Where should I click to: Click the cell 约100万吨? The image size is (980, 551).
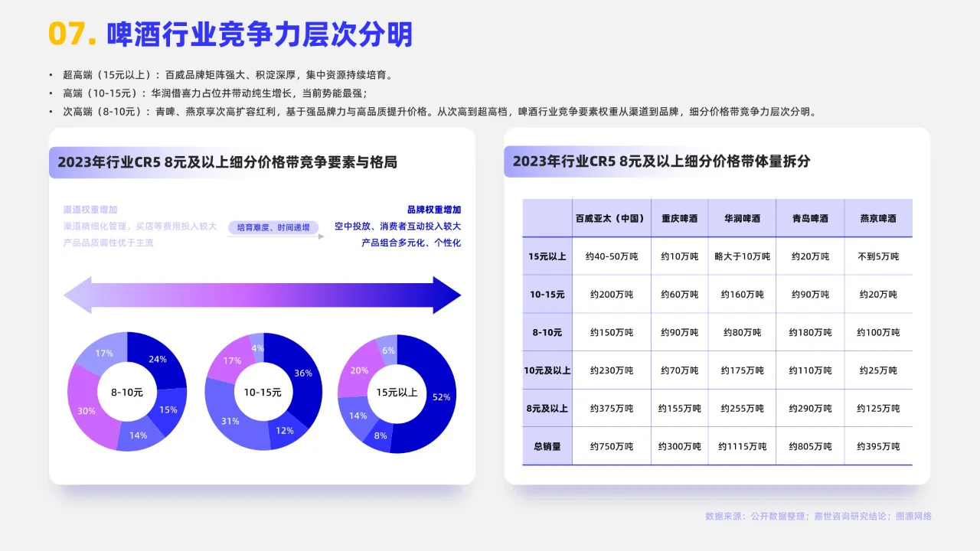point(878,333)
